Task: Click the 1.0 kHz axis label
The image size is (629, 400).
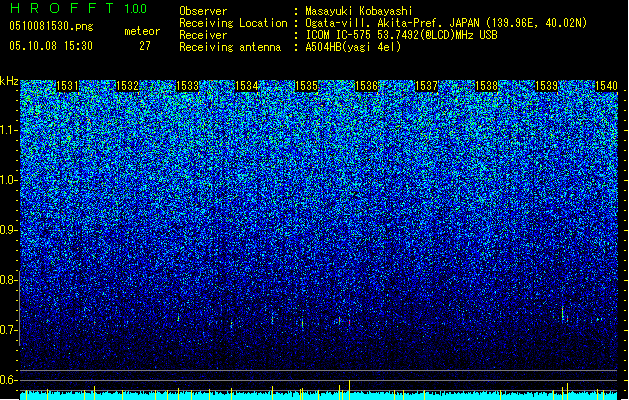Action: pos(9,180)
